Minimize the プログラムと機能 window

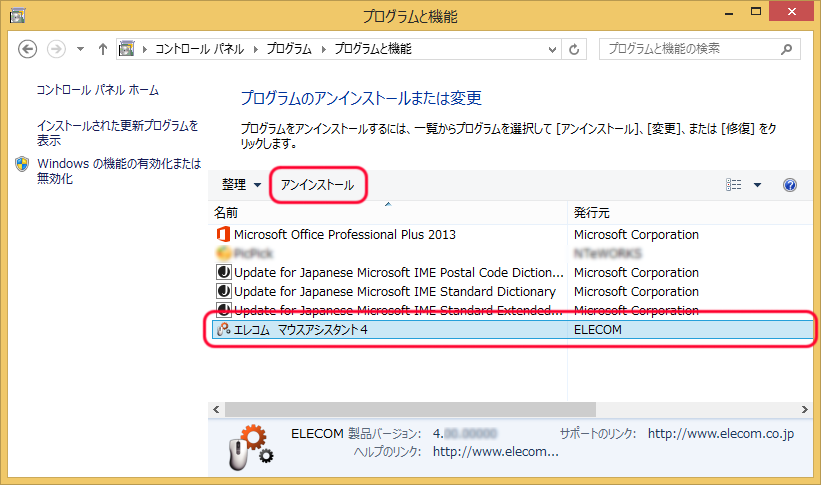729,13
